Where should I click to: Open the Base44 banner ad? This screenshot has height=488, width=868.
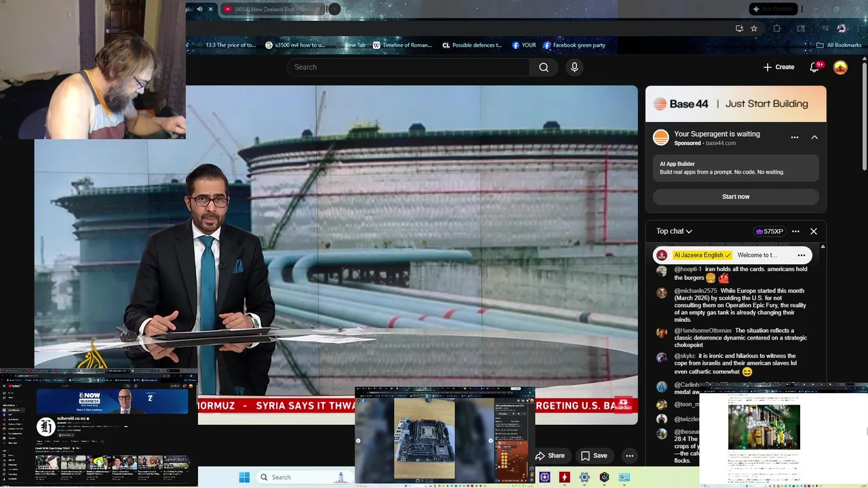(736, 104)
